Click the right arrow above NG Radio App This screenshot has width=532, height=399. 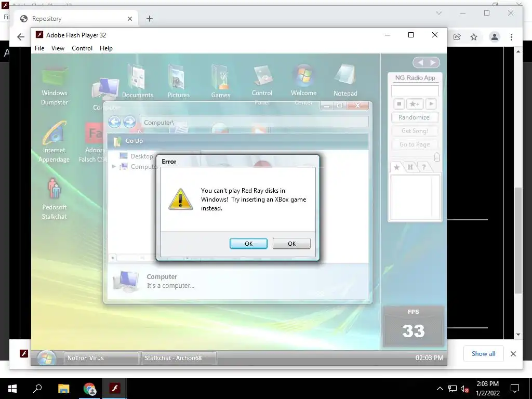433,62
